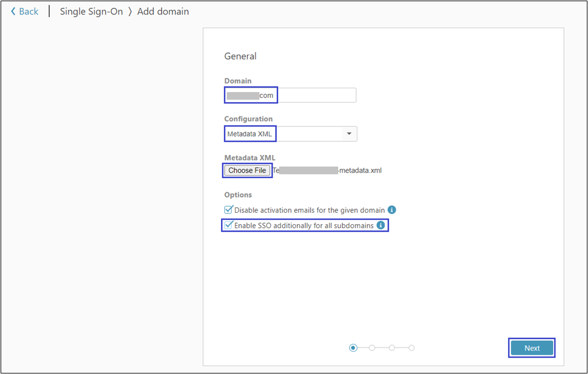Select the first wizard step indicator
Viewport: 588px width, 374px height.
[353, 348]
